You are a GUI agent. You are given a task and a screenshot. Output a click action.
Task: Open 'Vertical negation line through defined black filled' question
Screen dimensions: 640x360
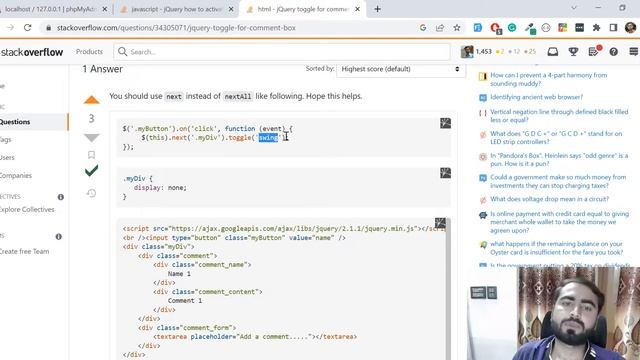pos(559,116)
